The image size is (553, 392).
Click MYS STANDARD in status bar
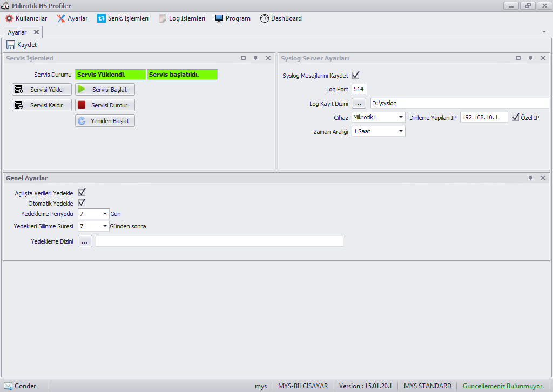pyautogui.click(x=428, y=386)
